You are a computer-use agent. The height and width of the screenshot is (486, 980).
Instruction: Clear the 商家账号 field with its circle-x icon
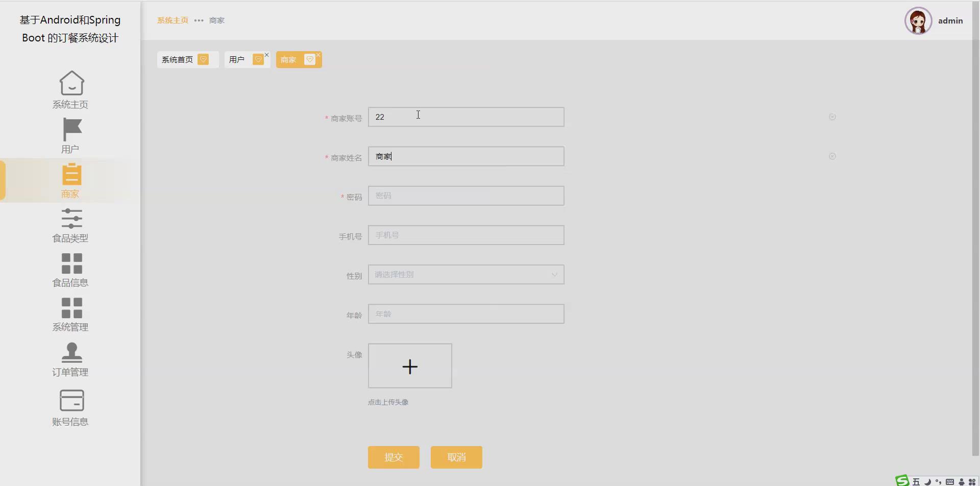click(832, 117)
